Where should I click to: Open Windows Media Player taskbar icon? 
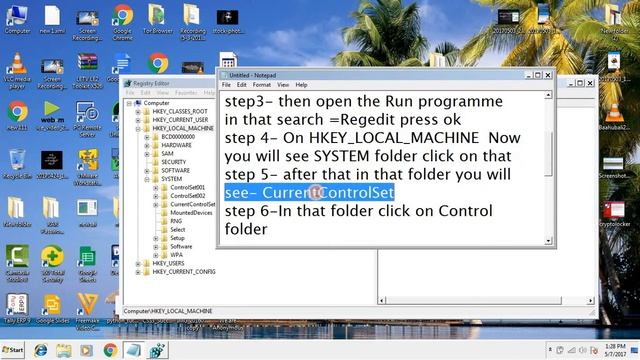[86, 350]
